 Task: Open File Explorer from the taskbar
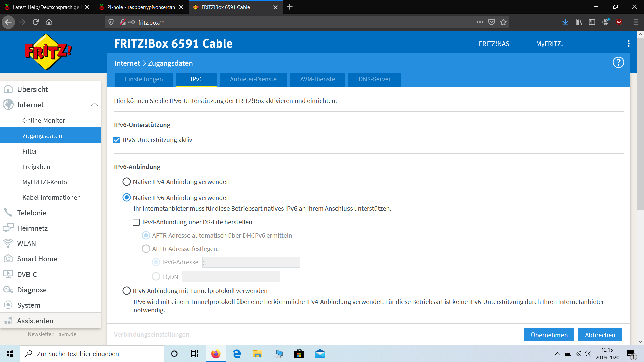(x=257, y=354)
